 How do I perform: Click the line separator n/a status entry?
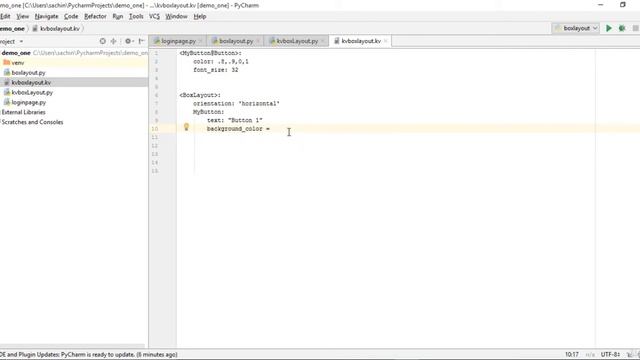click(590, 354)
